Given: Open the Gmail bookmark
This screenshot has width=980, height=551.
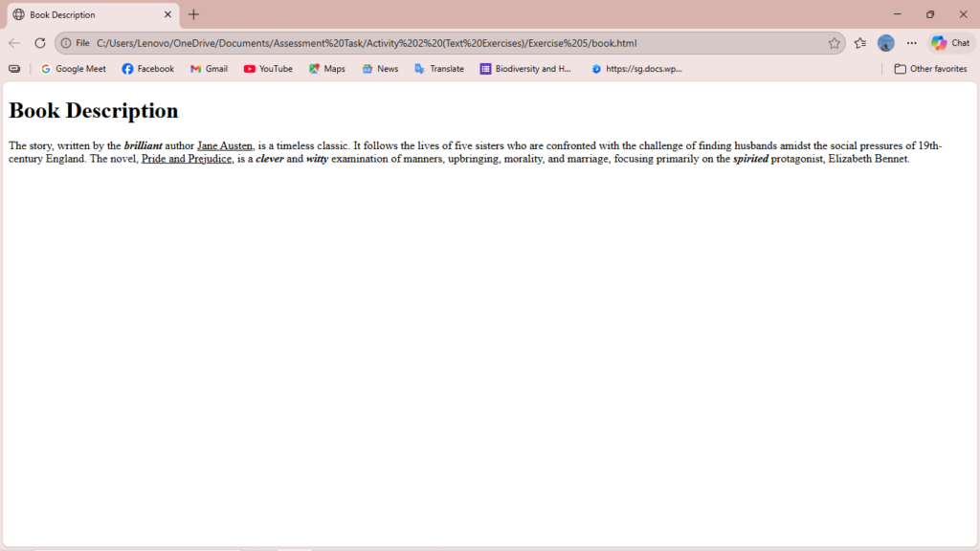Looking at the screenshot, I should (209, 69).
